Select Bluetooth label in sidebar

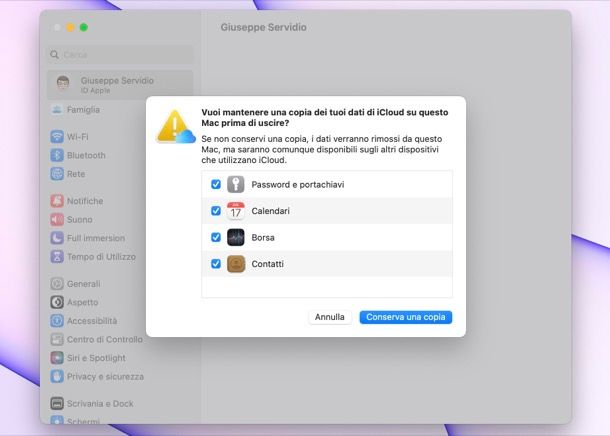86,156
